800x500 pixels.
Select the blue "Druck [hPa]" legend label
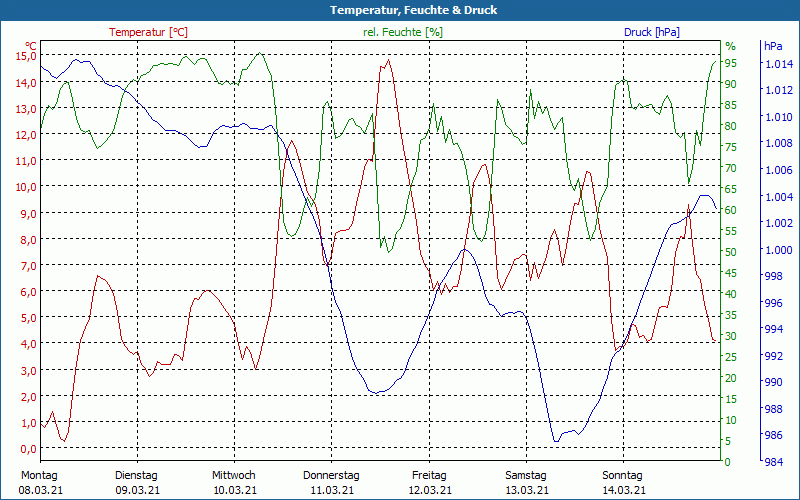click(652, 32)
